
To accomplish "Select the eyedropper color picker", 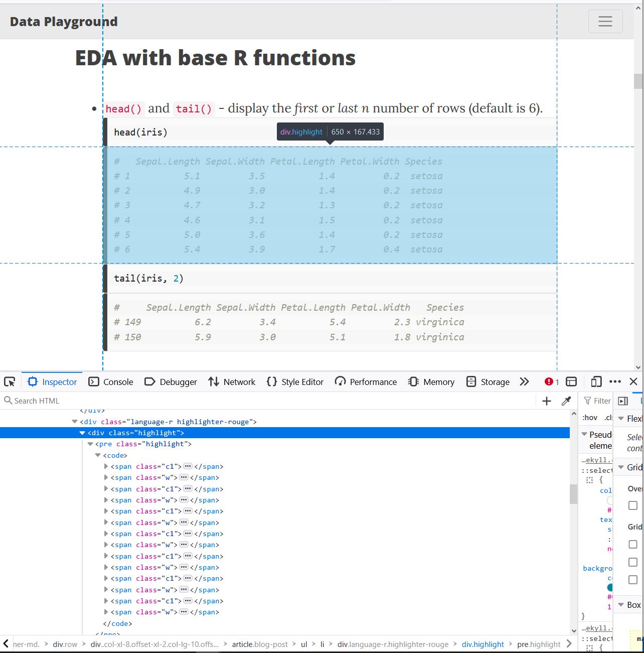I will point(566,401).
